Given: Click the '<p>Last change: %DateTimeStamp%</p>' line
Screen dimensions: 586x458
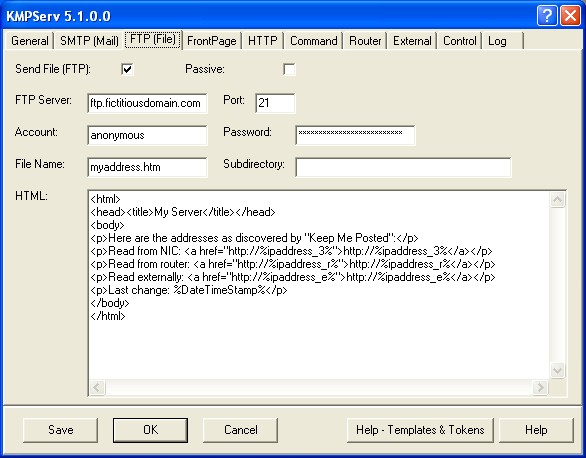Looking at the screenshot, I should [189, 290].
